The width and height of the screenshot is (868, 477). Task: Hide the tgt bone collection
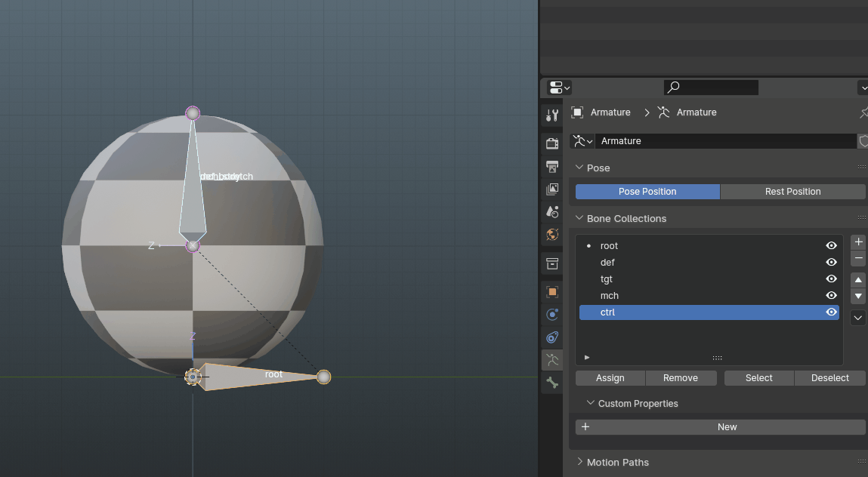[x=830, y=279]
